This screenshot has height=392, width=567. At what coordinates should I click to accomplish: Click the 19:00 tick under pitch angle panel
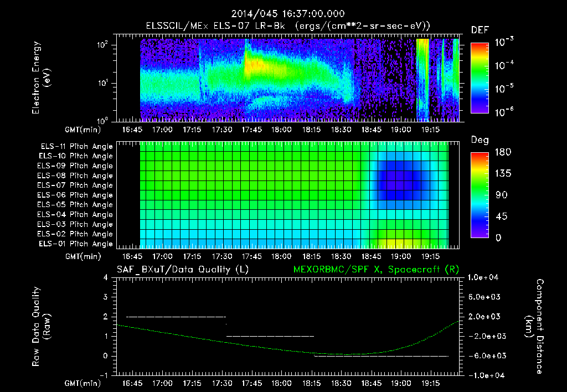coord(401,257)
